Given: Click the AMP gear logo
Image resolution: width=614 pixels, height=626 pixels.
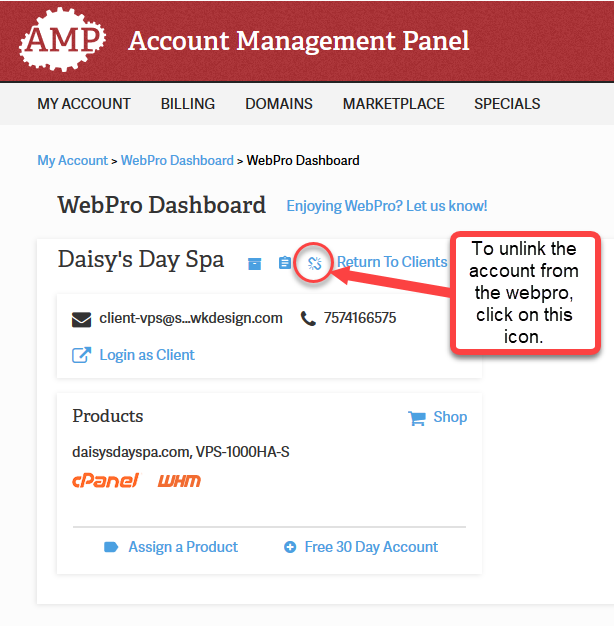Looking at the screenshot, I should tap(62, 41).
